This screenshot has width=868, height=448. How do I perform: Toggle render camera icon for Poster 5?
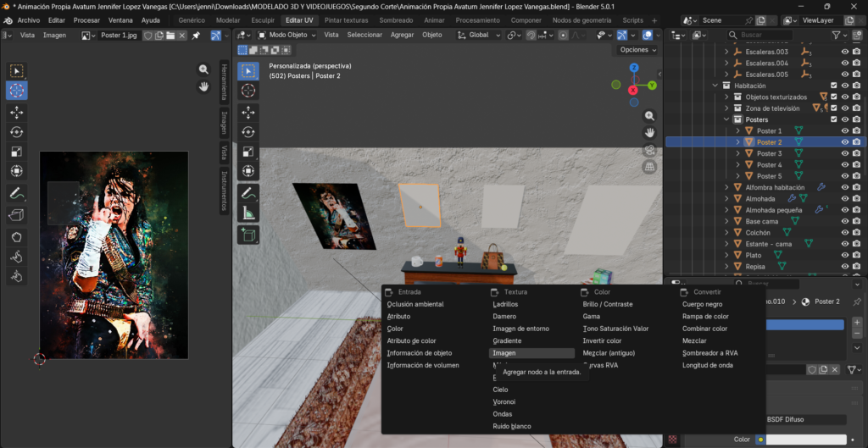pyautogui.click(x=856, y=176)
